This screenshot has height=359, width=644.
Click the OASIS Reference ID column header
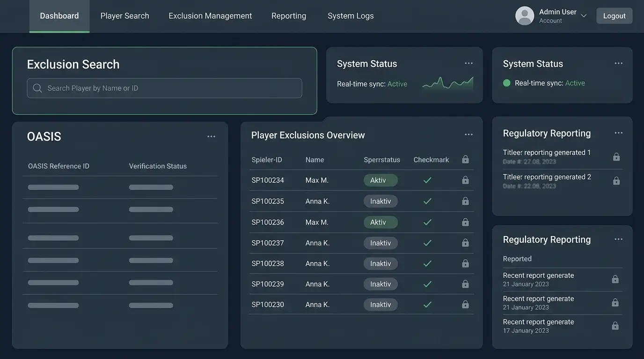[59, 166]
